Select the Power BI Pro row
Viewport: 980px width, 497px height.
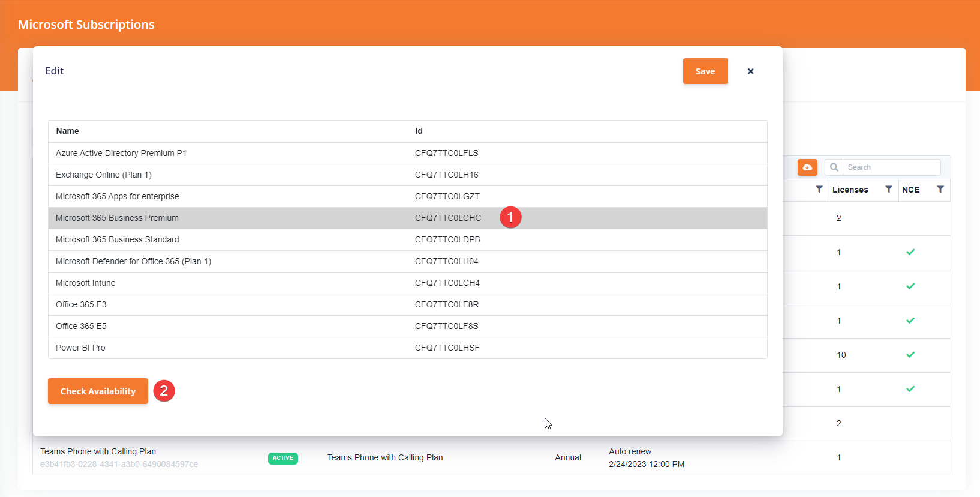click(408, 348)
